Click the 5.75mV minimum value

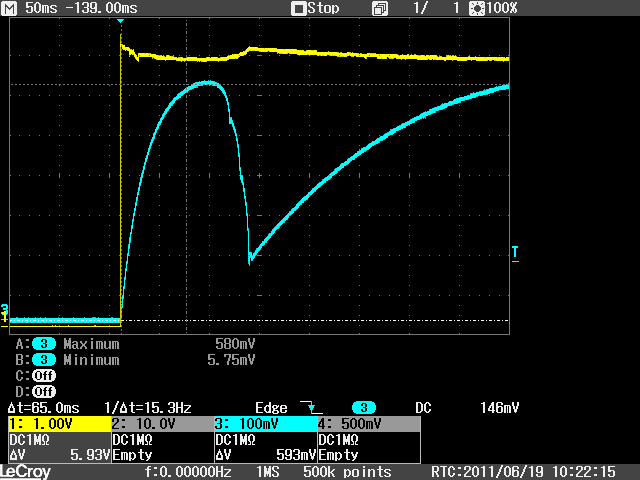(x=231, y=360)
